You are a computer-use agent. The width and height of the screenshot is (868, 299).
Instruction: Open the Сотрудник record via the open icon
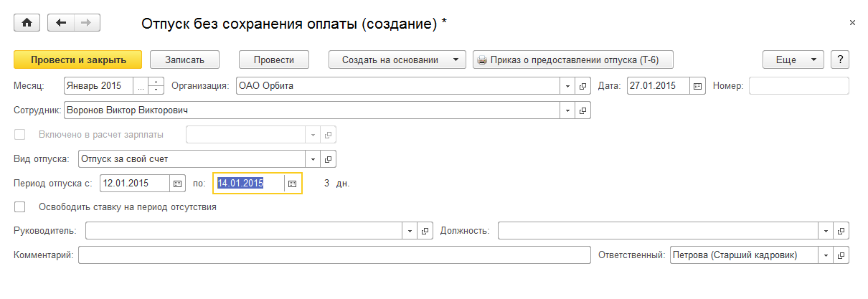pos(582,111)
